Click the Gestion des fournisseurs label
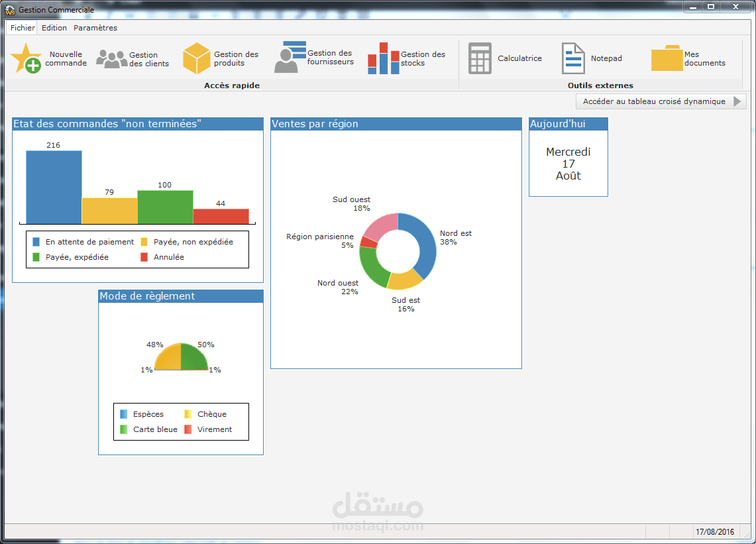756x544 pixels. [x=330, y=58]
